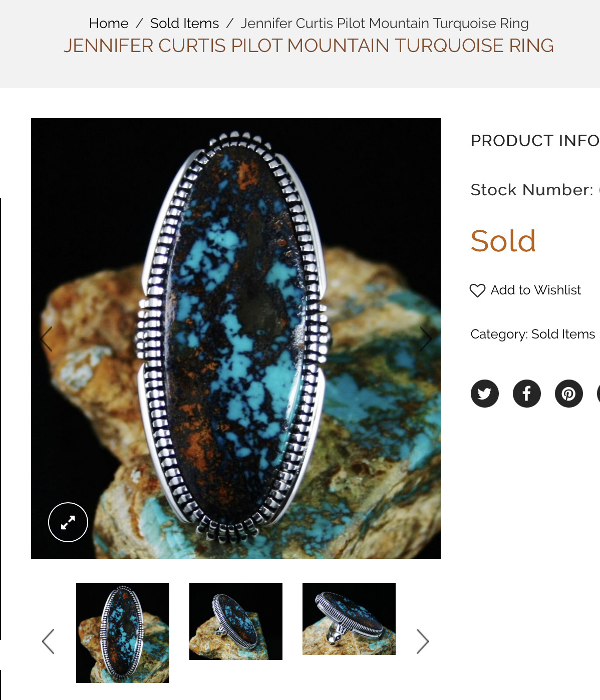The width and height of the screenshot is (600, 700).
Task: Click the heart icon beside Add to Wishlist
Action: [x=477, y=290]
